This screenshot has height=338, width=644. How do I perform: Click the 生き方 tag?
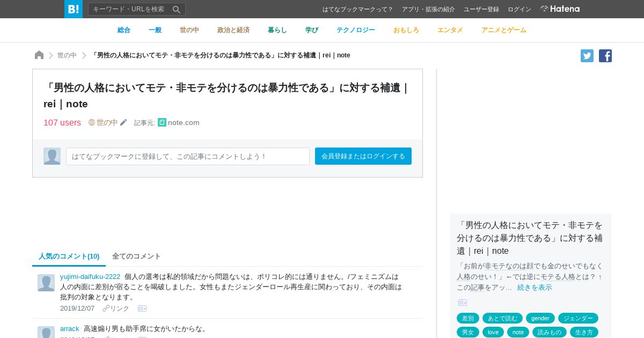click(584, 332)
